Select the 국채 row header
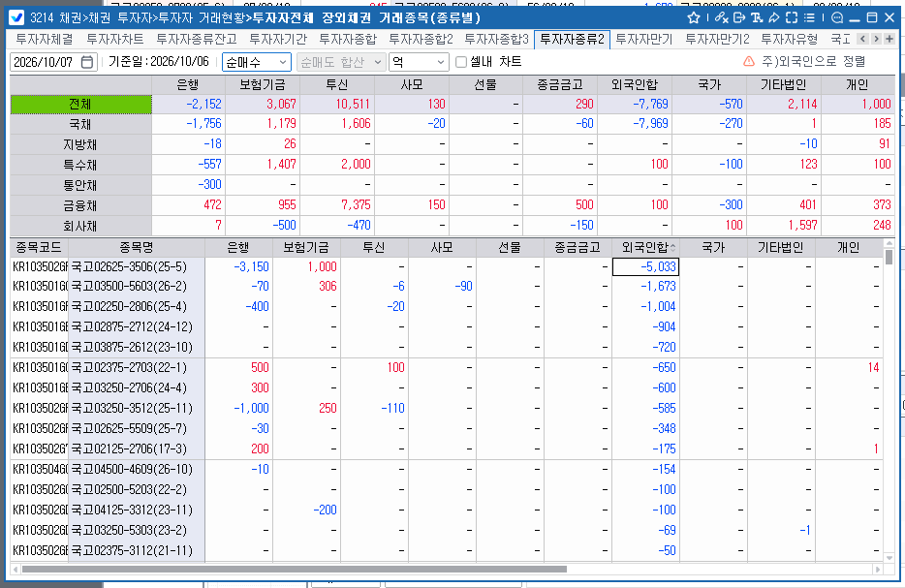Image resolution: width=905 pixels, height=588 pixels. 80,124
